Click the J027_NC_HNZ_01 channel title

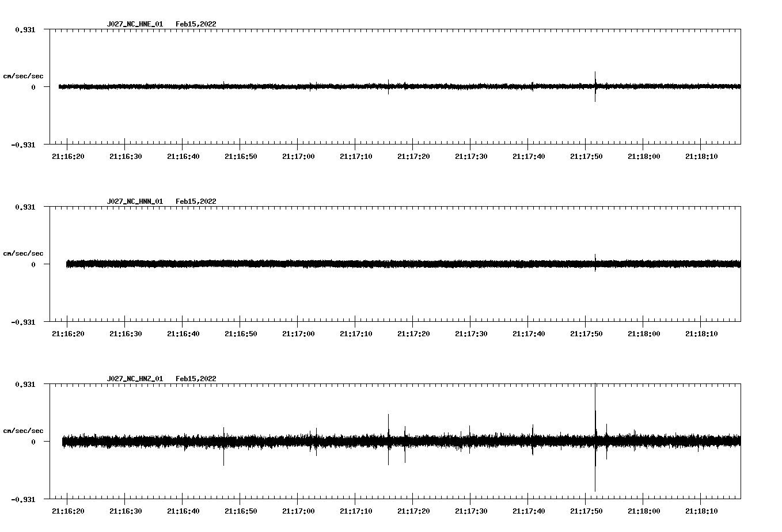[x=135, y=379]
